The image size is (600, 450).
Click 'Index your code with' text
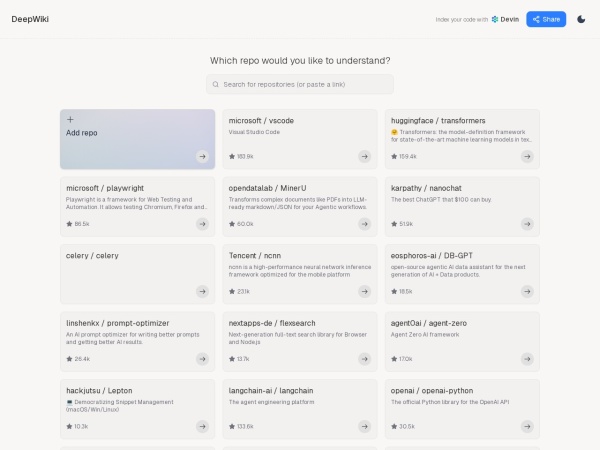pyautogui.click(x=462, y=20)
